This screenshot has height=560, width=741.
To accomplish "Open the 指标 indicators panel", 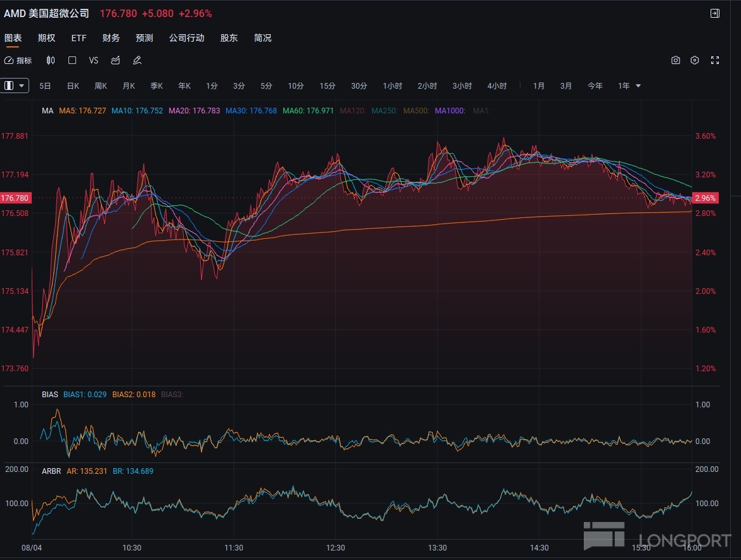I will pyautogui.click(x=18, y=60).
